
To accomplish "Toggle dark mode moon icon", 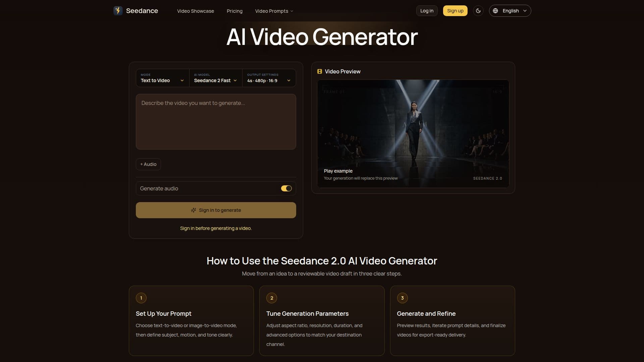I will tap(478, 11).
